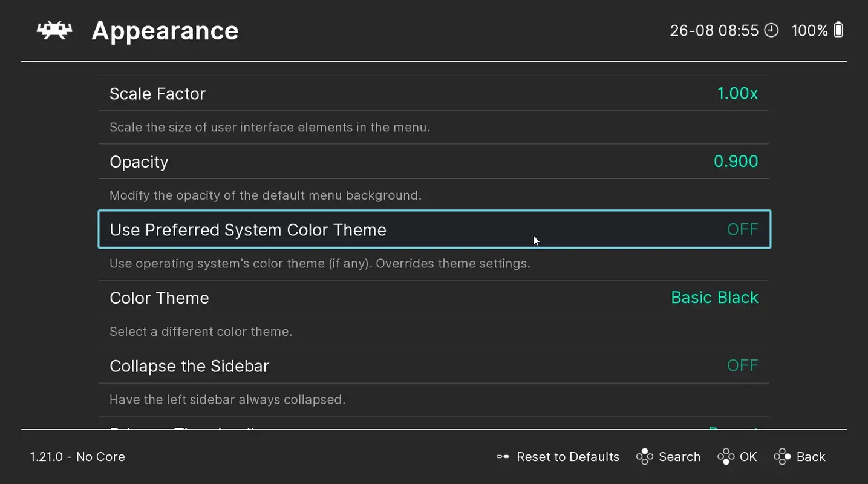Toggle Use Preferred System Color Theme OFF value
Screen dimensions: 868x484
[742, 229]
